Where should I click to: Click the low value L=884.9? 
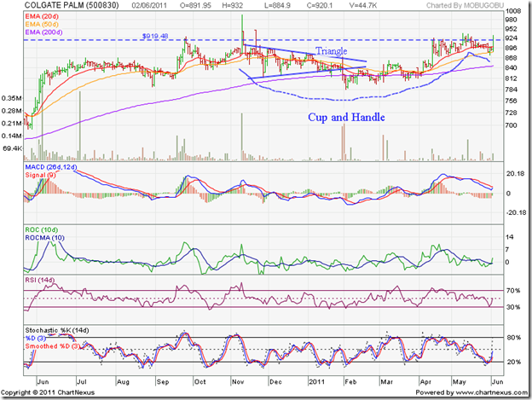point(277,5)
